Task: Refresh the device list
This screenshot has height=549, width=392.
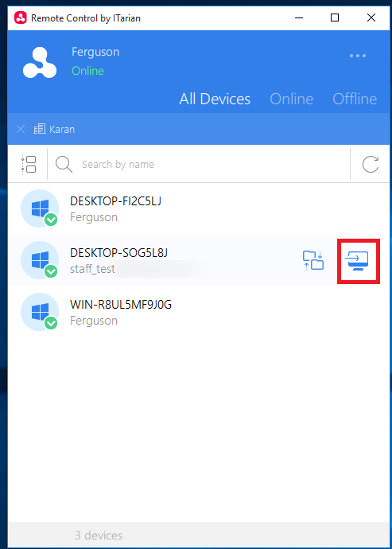Action: click(371, 164)
